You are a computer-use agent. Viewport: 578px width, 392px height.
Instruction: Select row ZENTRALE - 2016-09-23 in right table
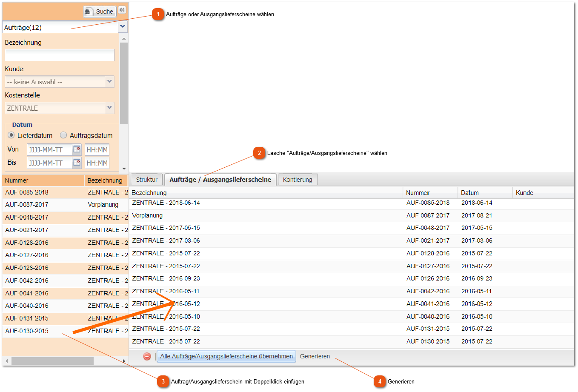[352, 279]
